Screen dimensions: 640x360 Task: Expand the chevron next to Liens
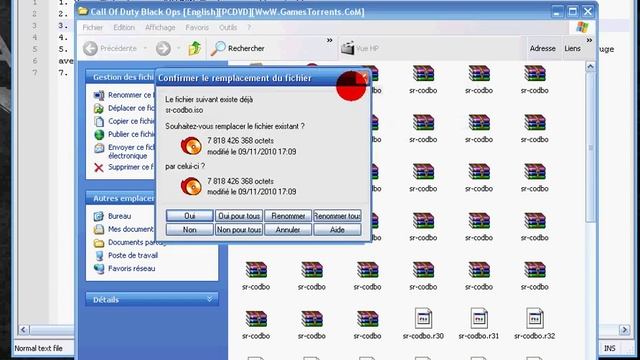tap(589, 40)
